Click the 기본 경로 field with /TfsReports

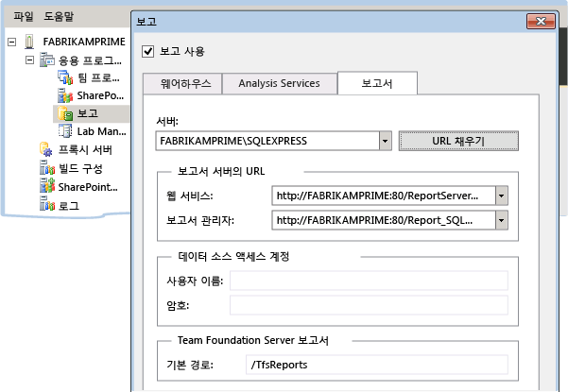(377, 365)
